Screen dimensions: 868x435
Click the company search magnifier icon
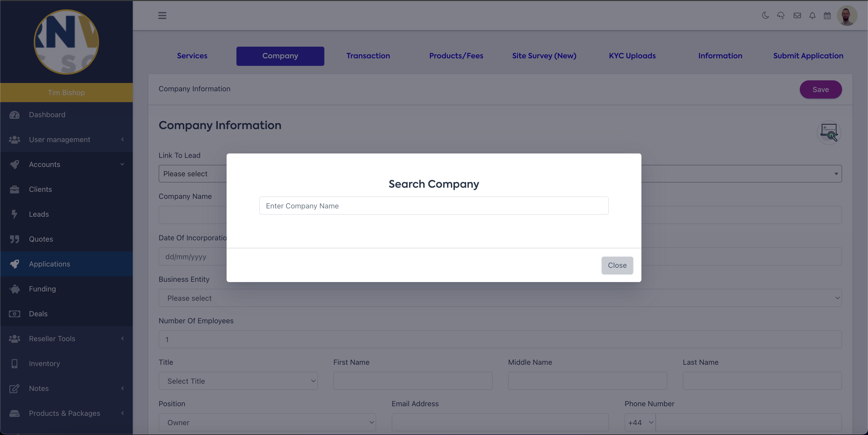pos(829,132)
